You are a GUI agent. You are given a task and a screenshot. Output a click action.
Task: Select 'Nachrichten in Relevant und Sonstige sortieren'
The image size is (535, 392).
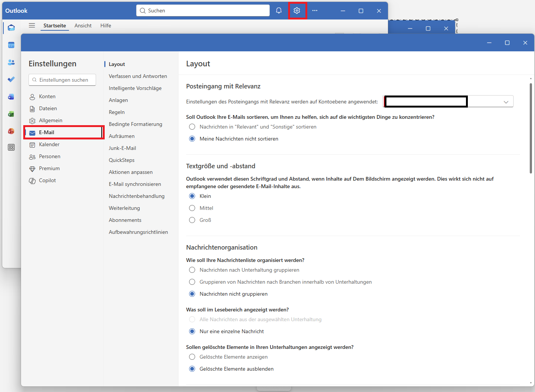[192, 127]
